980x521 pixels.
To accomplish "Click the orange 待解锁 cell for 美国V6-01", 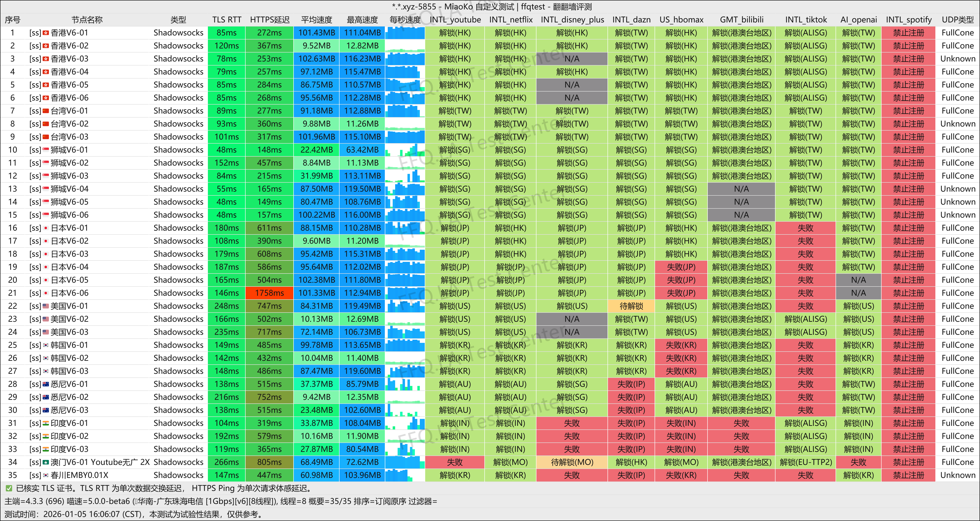I will [631, 306].
